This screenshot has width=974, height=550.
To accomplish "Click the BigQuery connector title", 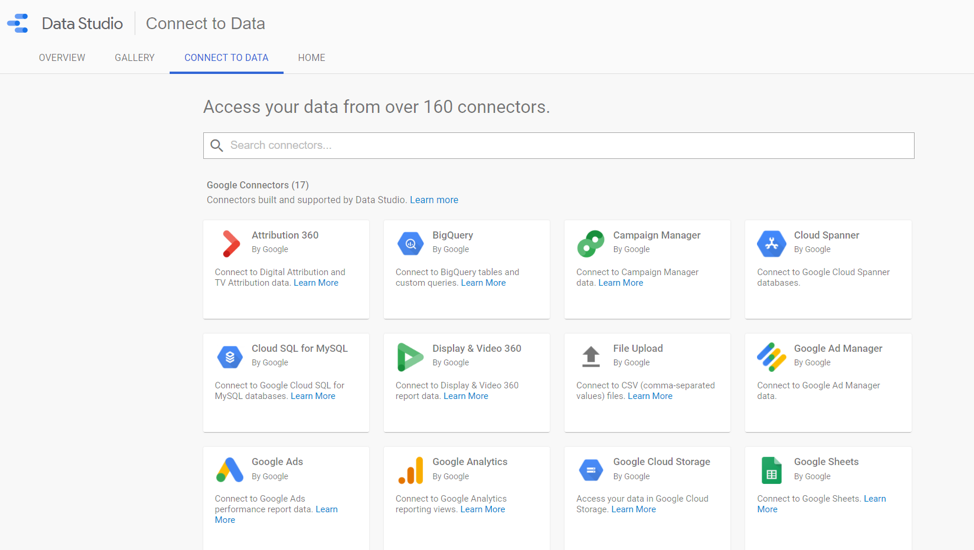I will (x=453, y=235).
